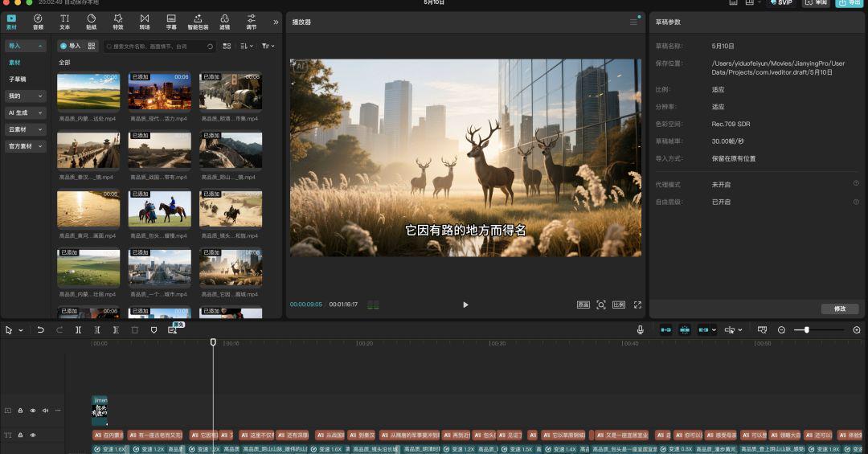Click the refresh icon in the search bar

(x=210, y=47)
